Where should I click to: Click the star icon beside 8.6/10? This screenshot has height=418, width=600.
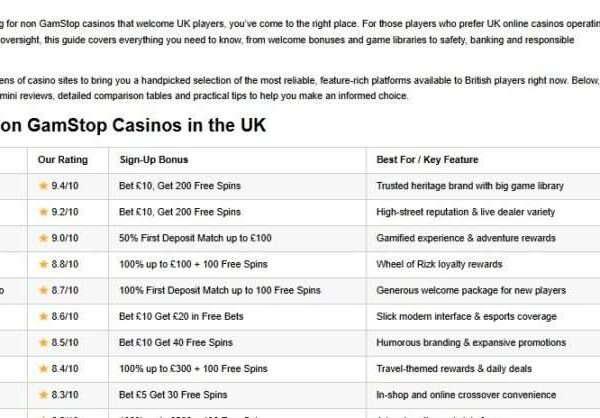[x=43, y=316]
